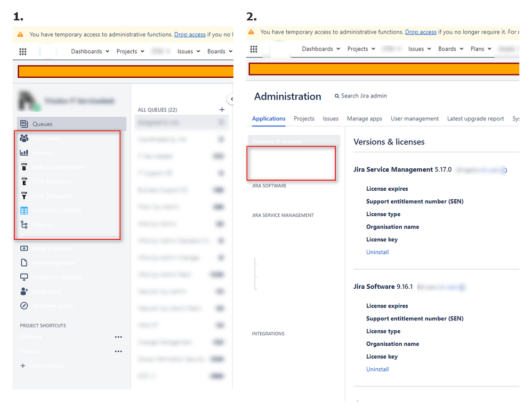Expand Boards menu on Administration page
Viewport: 532px width, 414px height.
tap(450, 49)
